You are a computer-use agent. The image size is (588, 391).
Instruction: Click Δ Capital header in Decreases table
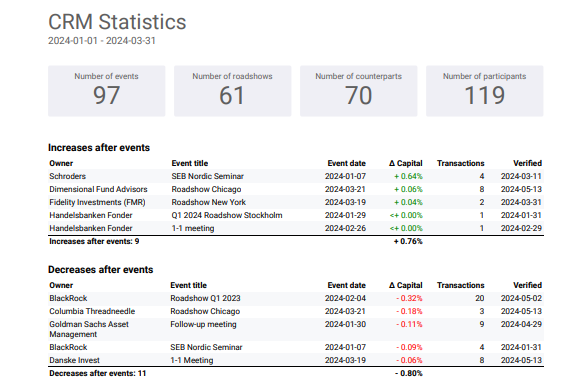(406, 285)
